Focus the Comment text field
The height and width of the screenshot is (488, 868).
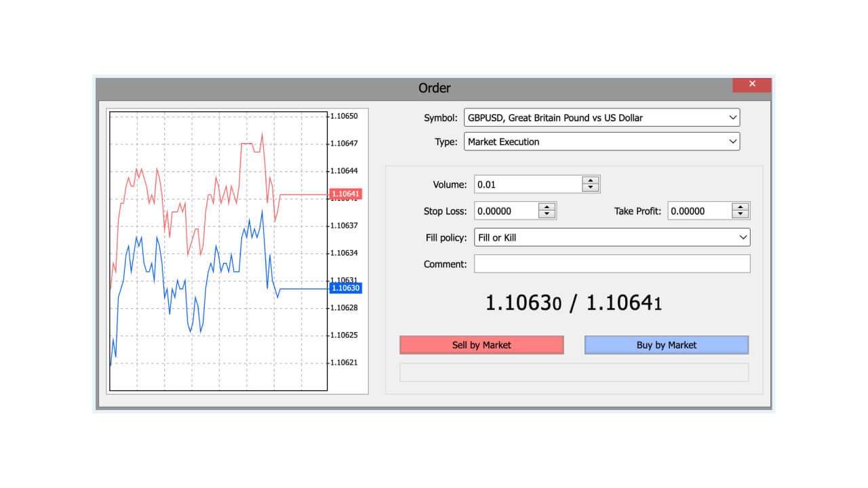(612, 264)
